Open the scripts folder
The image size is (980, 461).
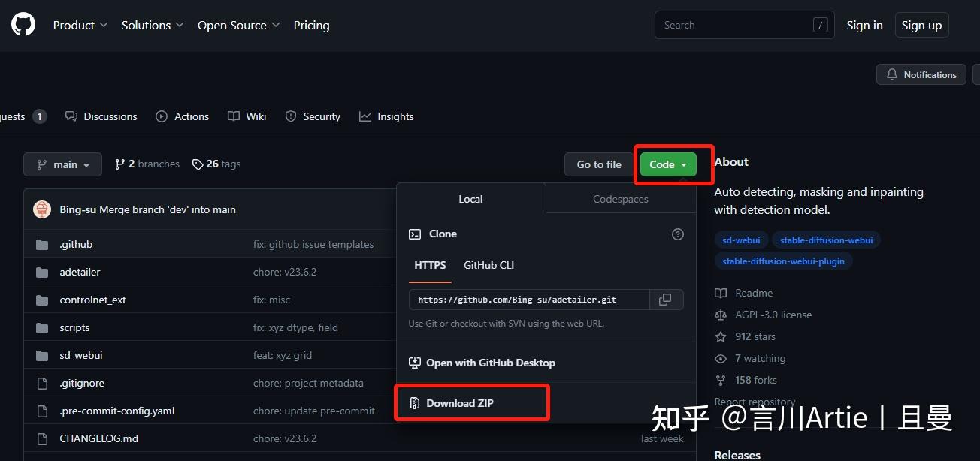point(74,327)
